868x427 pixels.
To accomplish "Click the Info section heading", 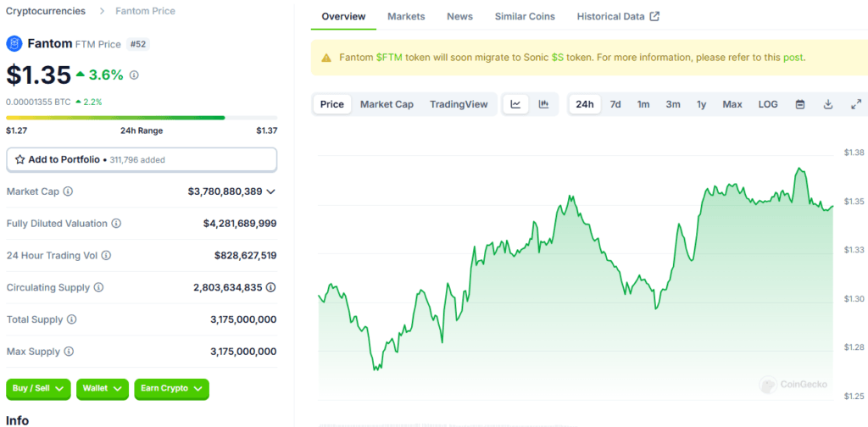I will click(17, 420).
